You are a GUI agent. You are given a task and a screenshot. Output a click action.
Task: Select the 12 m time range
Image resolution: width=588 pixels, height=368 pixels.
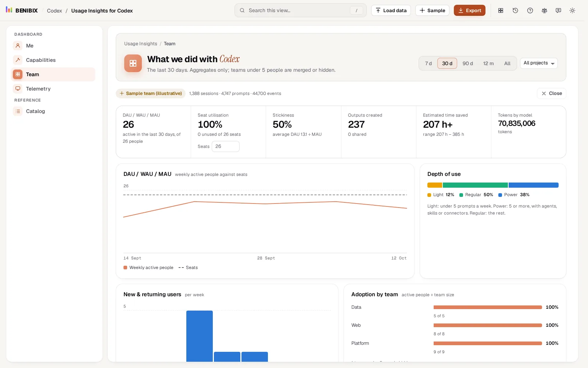[488, 63]
